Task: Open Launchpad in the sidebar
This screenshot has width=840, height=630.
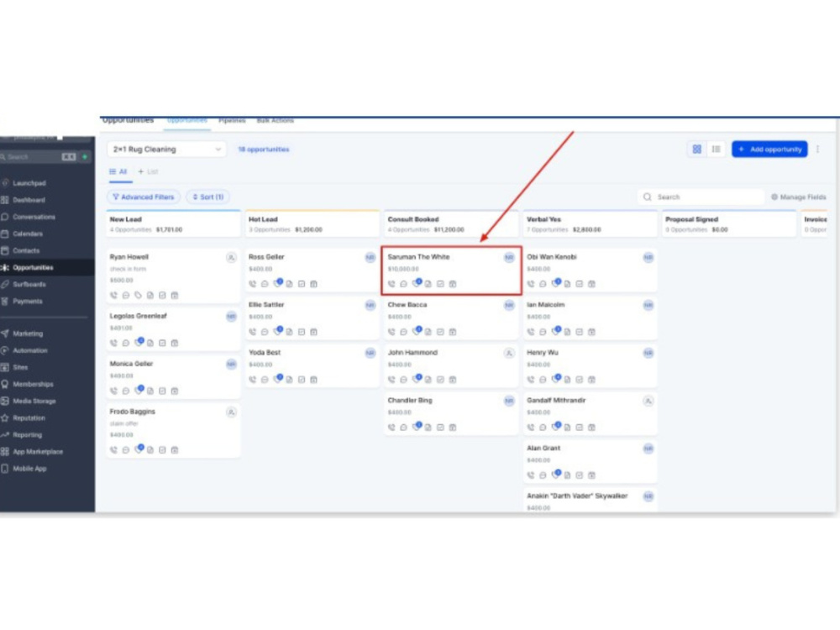Action: tap(29, 183)
